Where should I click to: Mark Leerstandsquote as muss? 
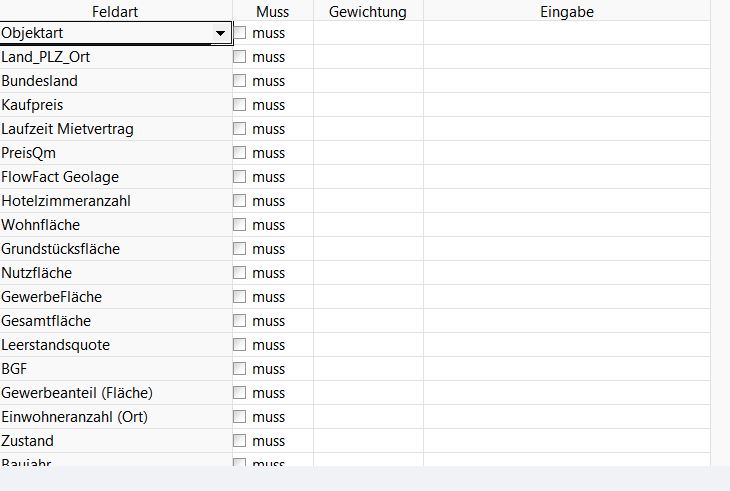240,345
